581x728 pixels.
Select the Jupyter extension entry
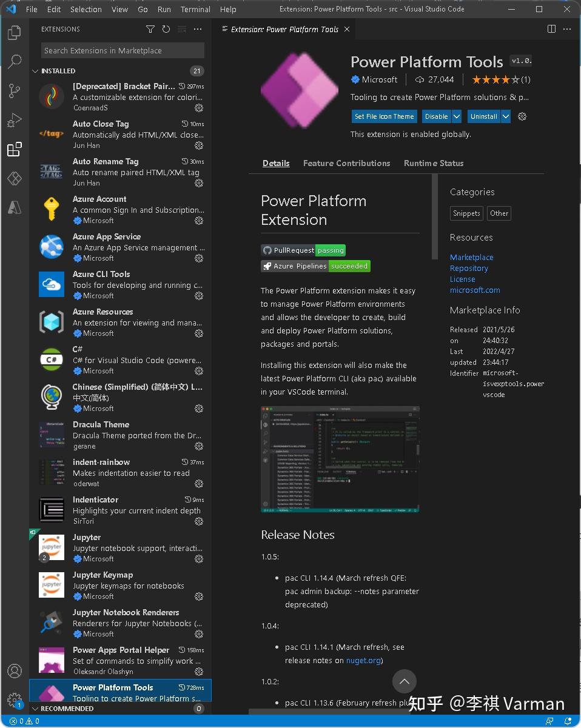tap(120, 547)
